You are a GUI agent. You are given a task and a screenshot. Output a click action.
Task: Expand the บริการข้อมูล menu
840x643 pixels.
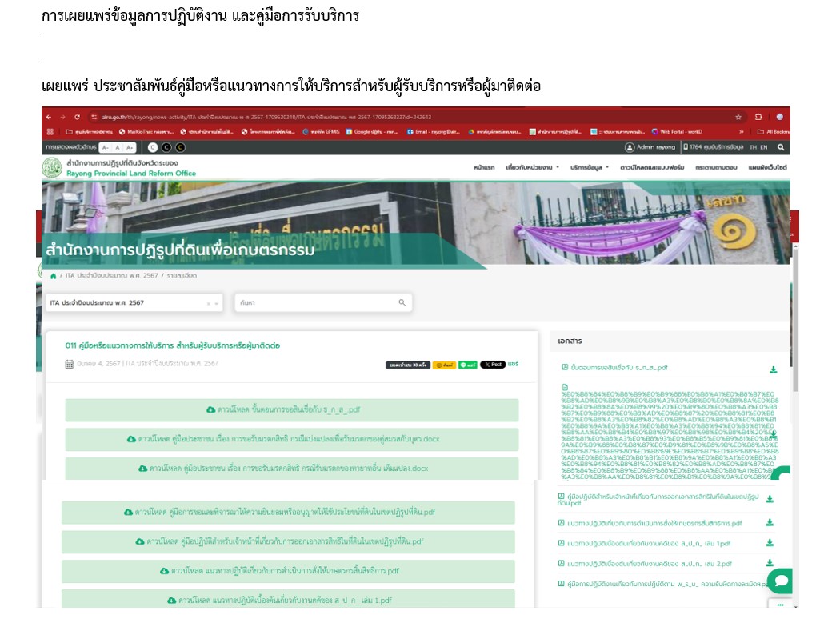[x=590, y=168]
